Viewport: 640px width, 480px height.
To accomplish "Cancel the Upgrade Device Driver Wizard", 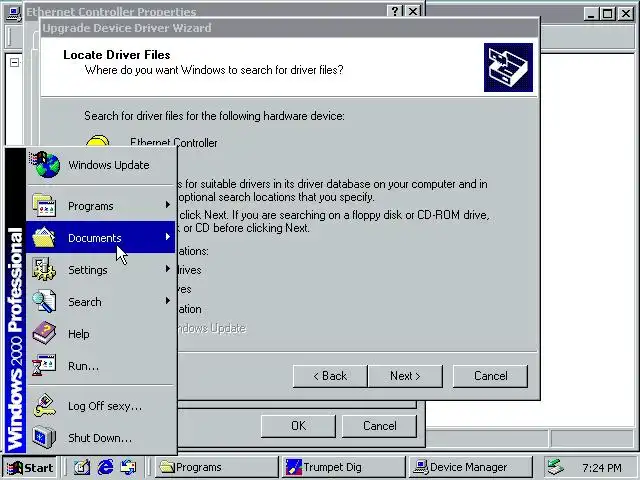I will pyautogui.click(x=490, y=376).
